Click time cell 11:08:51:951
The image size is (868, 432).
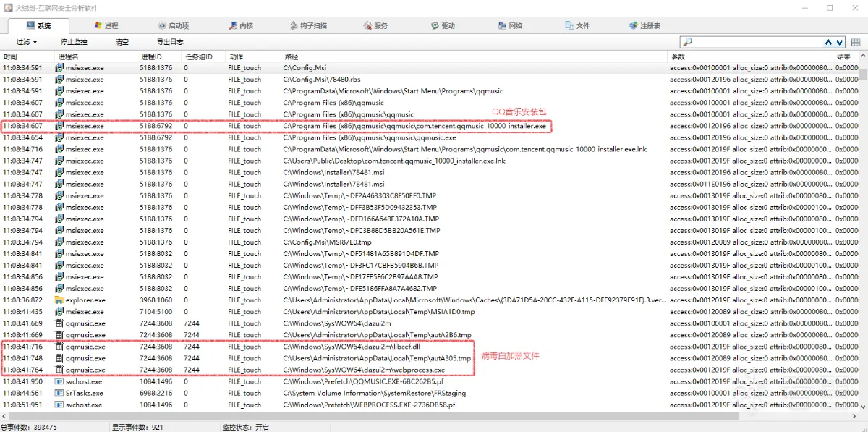22,404
